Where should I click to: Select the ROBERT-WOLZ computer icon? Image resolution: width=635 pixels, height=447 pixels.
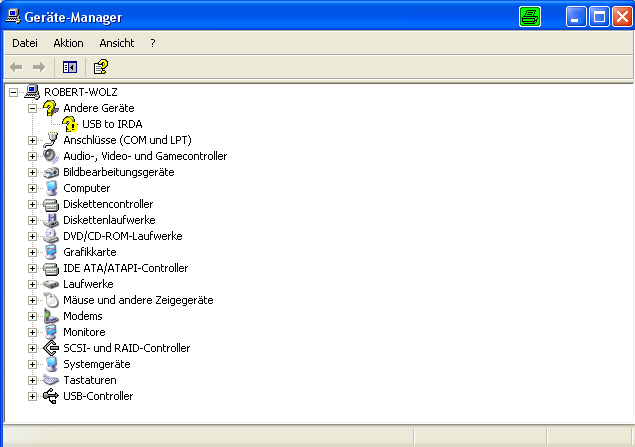[32, 92]
